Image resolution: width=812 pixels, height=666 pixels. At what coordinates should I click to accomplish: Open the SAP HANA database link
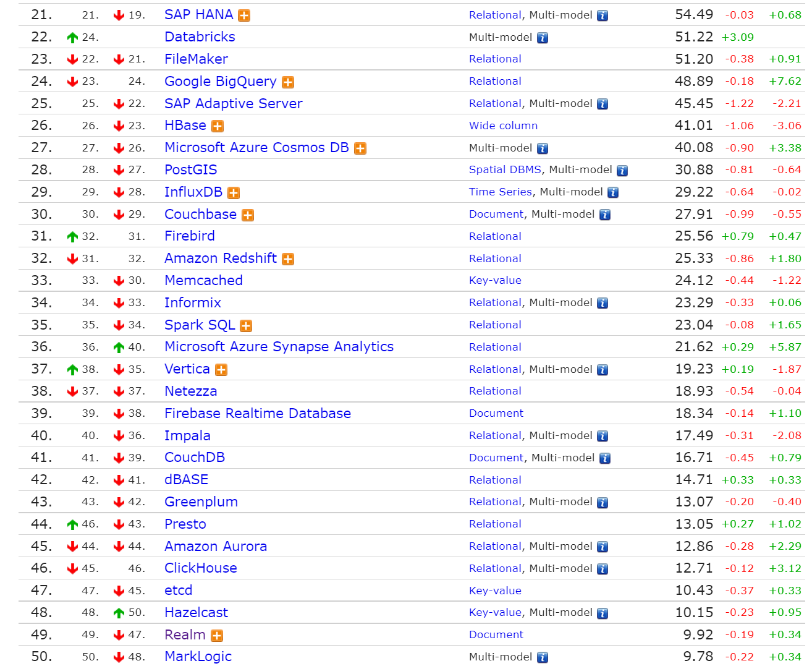[x=199, y=15]
